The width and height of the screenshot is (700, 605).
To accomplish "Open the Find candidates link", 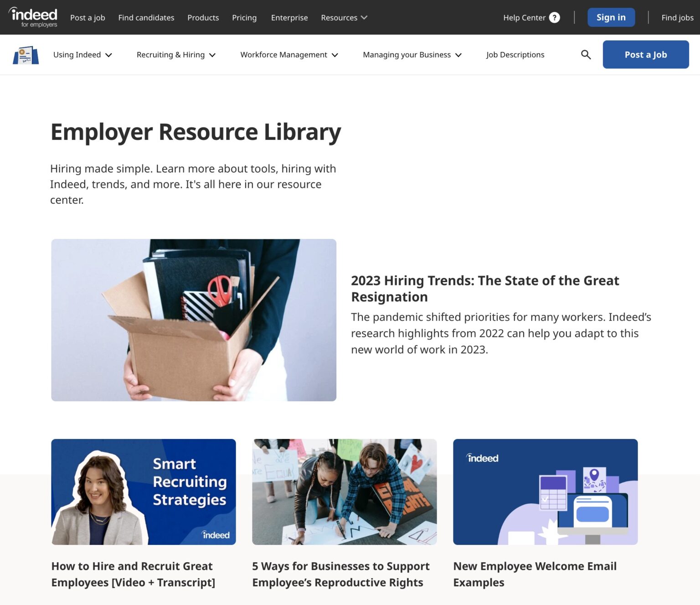I will [x=146, y=17].
